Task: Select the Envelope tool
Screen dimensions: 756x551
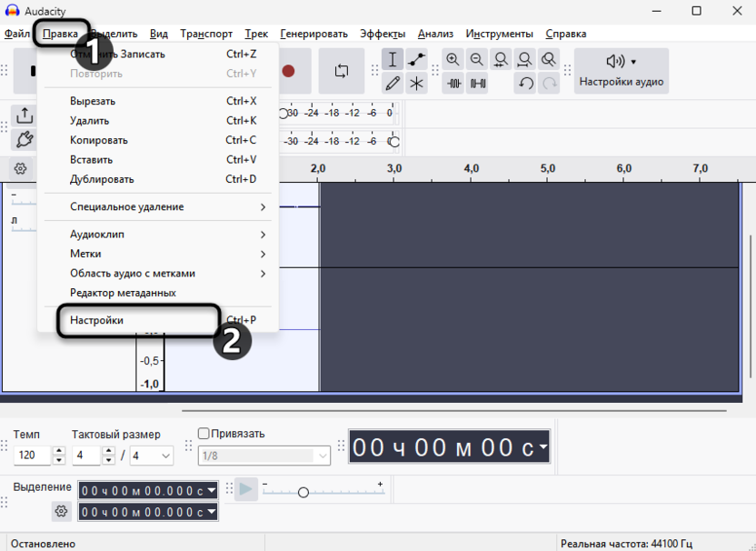Action: (x=416, y=60)
